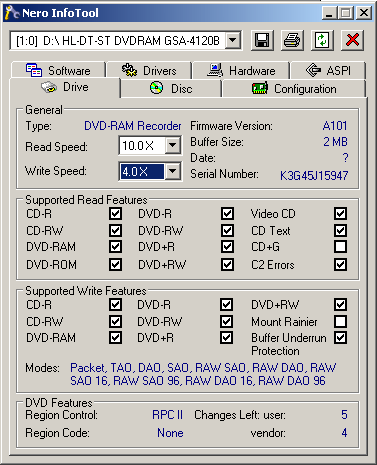Screen dimensions: 377x465
Task: Close the Nero InfoTool window
Action: point(364,13)
